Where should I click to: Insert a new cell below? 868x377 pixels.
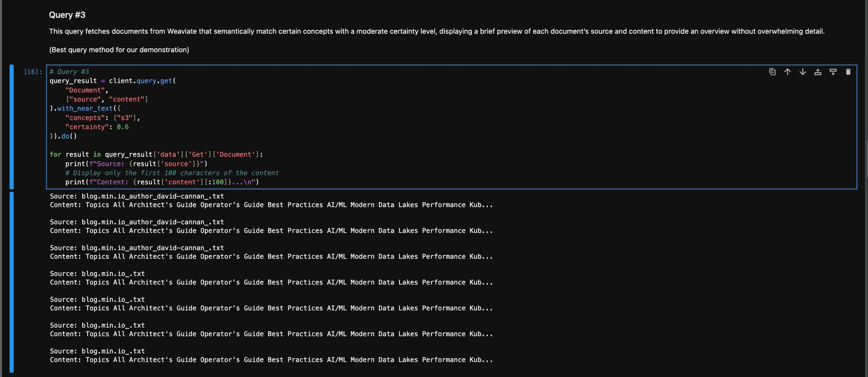coord(833,72)
